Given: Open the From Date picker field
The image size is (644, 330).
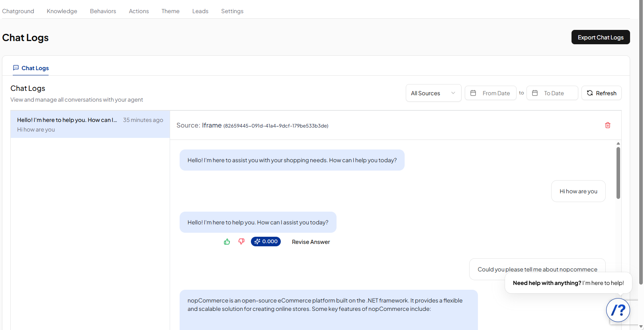Looking at the screenshot, I should pos(491,93).
